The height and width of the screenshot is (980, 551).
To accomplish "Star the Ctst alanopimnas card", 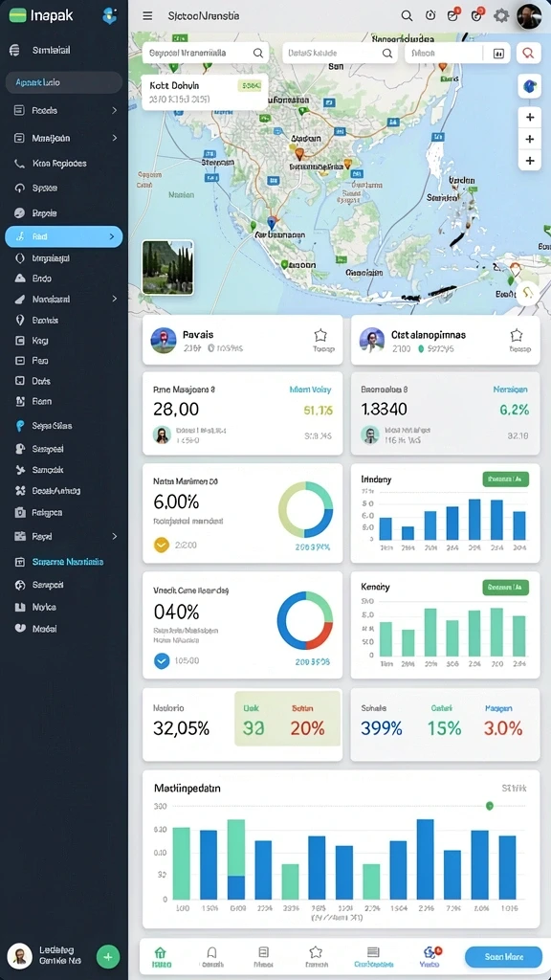I will coord(516,335).
